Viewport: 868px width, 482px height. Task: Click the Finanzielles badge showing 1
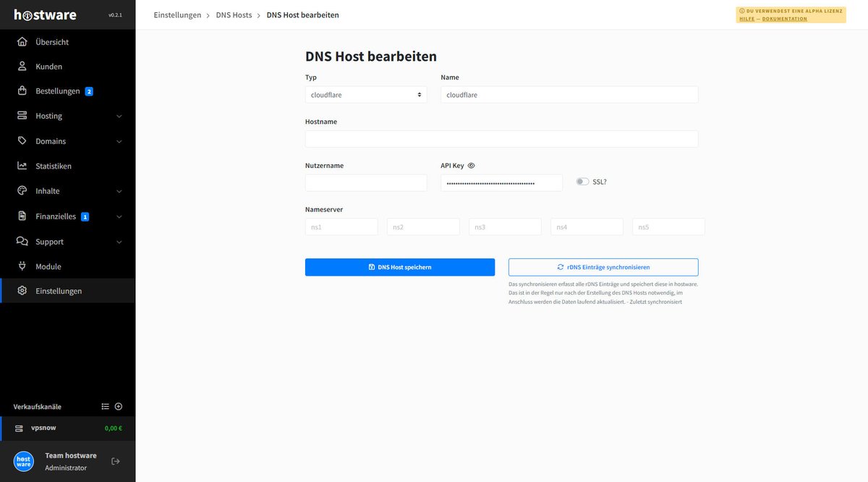click(x=85, y=216)
